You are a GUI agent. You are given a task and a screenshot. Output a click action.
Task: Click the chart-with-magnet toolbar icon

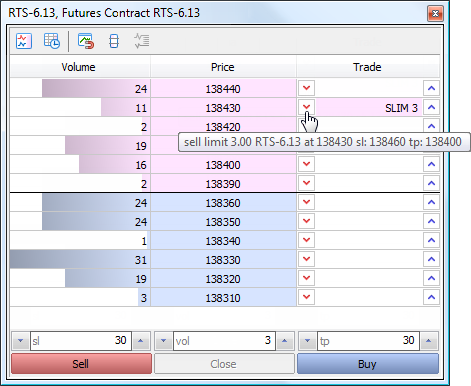point(86,41)
